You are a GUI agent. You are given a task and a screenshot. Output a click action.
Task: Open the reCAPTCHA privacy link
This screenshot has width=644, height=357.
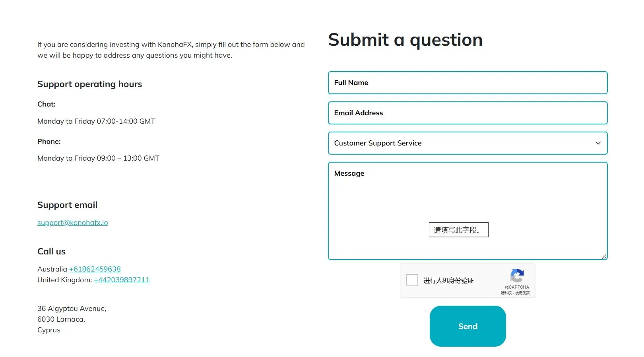point(506,293)
